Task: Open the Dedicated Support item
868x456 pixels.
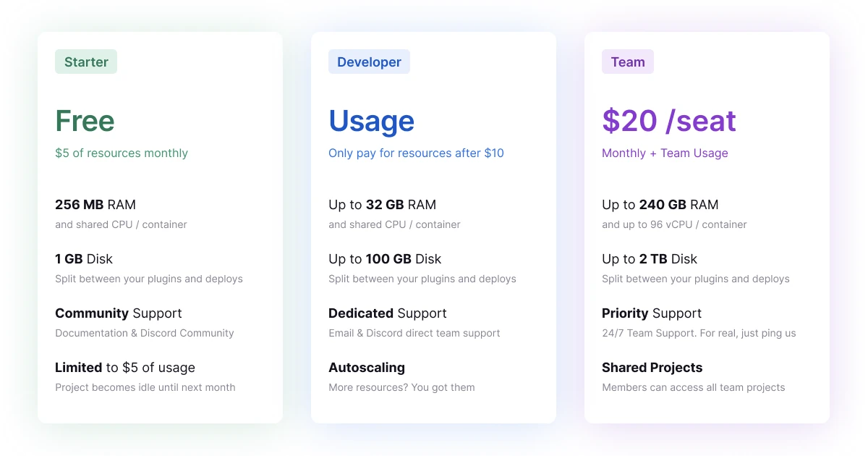Action: click(388, 313)
